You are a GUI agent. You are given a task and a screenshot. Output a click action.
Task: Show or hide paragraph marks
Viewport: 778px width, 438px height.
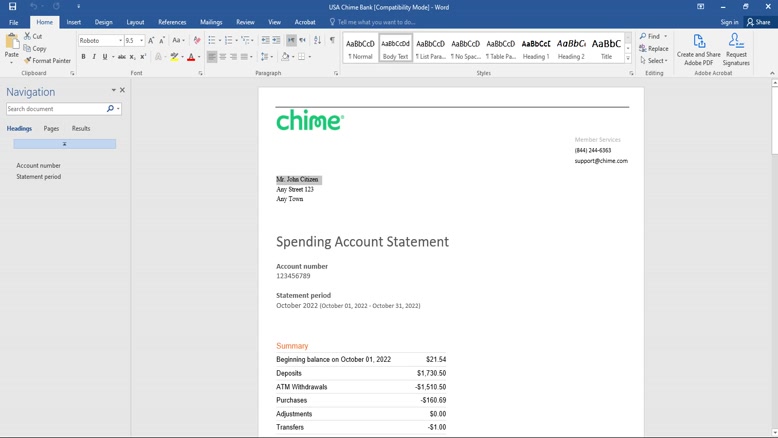click(x=332, y=41)
